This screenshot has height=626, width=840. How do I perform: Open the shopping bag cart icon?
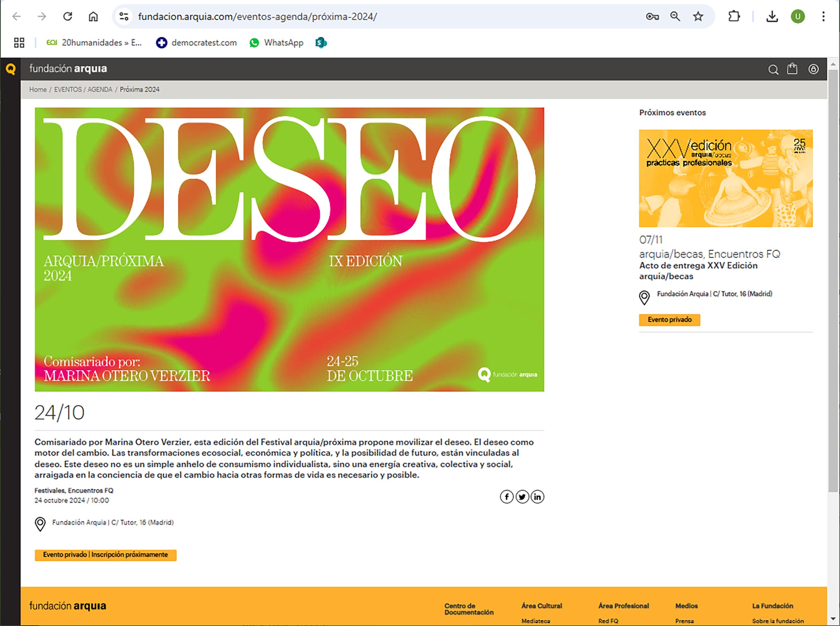(792, 69)
